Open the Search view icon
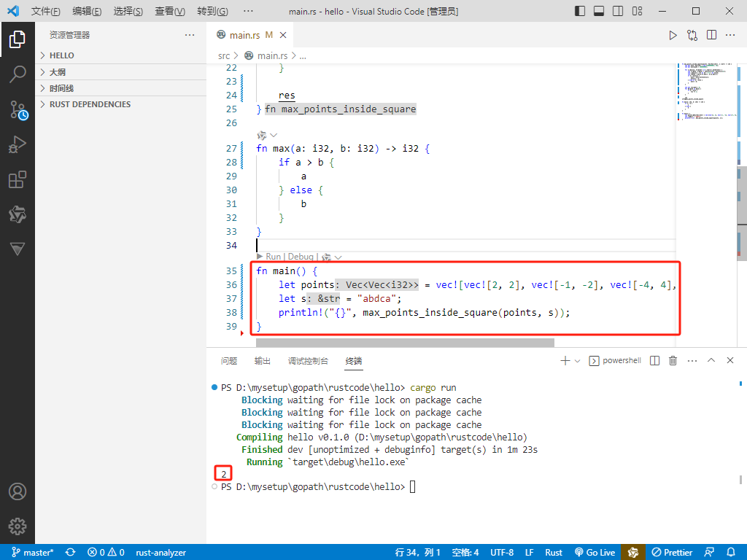Viewport: 747px width, 560px height. click(18, 74)
